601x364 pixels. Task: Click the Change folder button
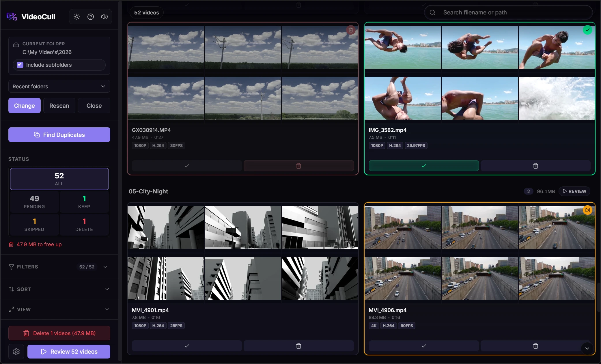pyautogui.click(x=25, y=106)
